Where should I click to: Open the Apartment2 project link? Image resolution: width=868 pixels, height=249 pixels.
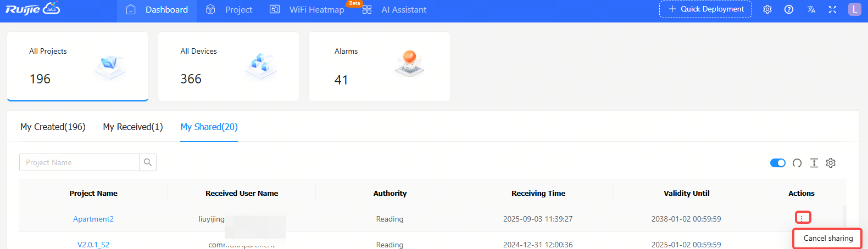coord(93,219)
